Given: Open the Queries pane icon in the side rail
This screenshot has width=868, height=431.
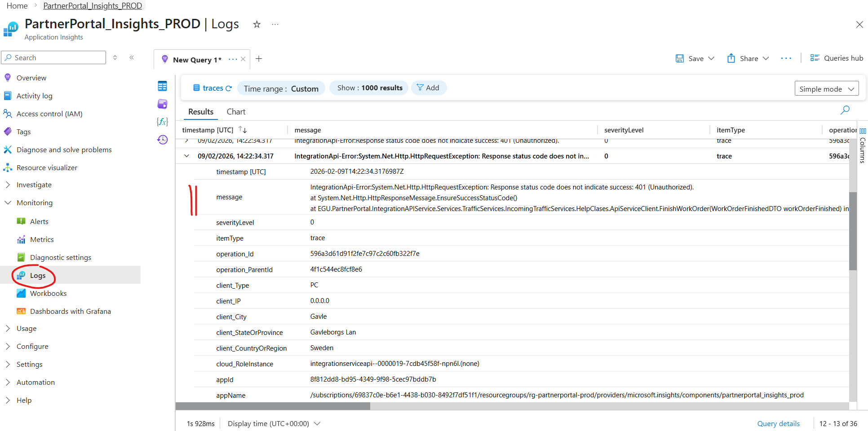Looking at the screenshot, I should click(x=162, y=104).
